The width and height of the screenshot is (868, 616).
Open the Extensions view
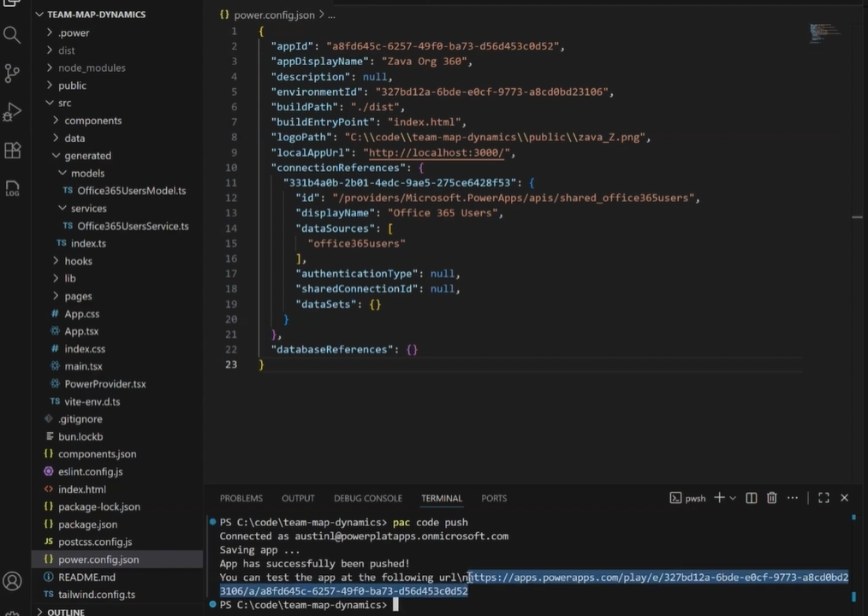(x=12, y=150)
